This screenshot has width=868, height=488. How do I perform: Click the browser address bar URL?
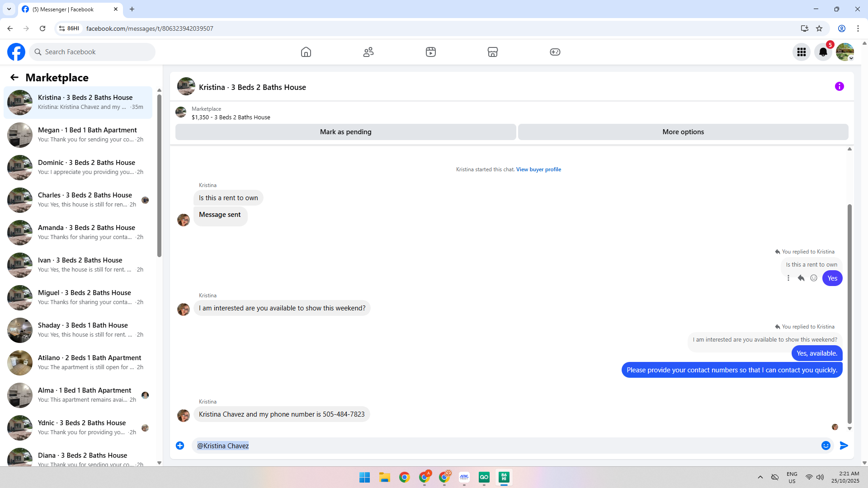tap(150, 28)
